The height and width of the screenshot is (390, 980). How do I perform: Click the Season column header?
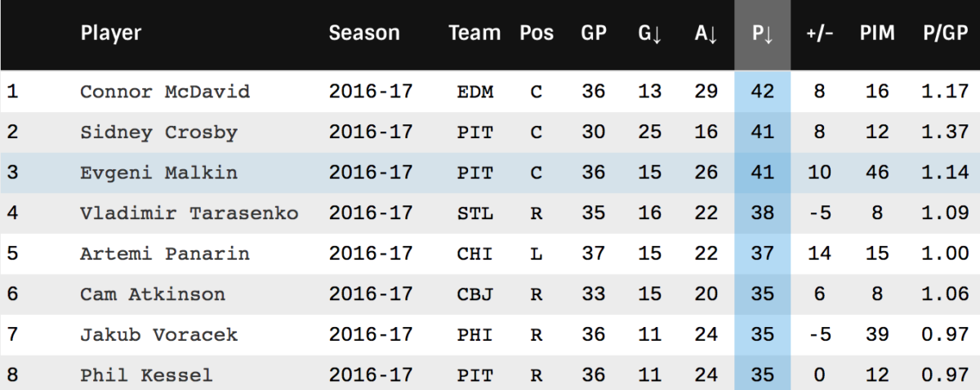point(364,34)
